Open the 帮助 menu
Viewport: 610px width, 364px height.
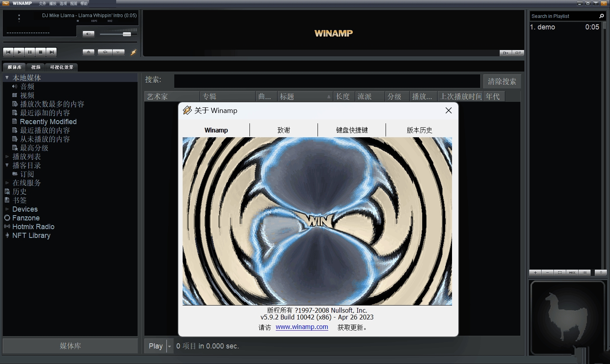tap(84, 4)
